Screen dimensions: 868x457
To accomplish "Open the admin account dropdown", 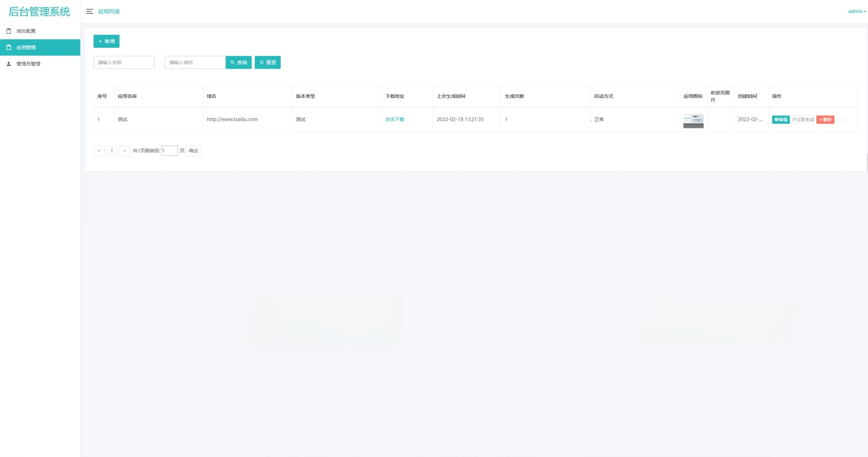I will (856, 11).
